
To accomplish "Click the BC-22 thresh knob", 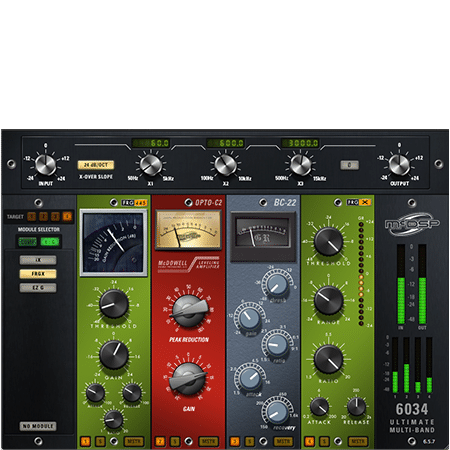I will pos(277,284).
